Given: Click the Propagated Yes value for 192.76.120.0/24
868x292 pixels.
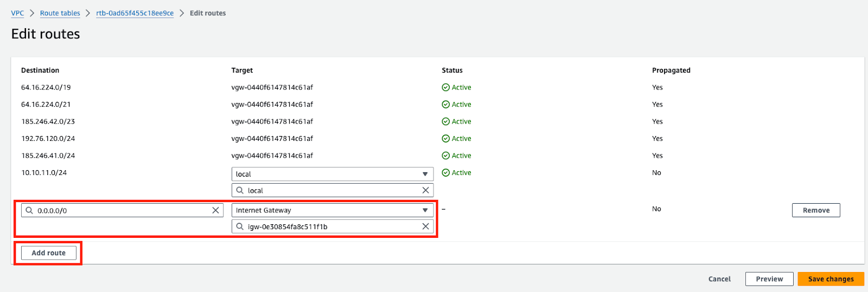Looking at the screenshot, I should [x=658, y=138].
